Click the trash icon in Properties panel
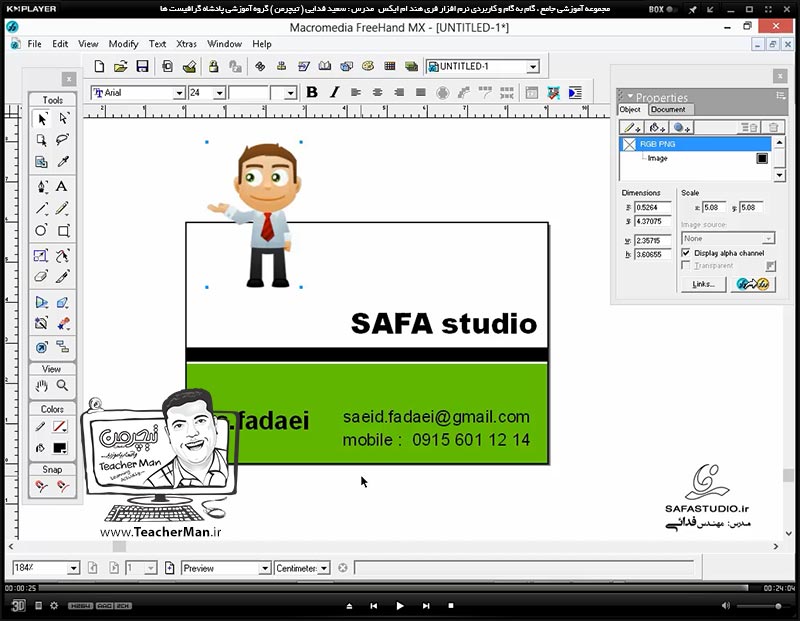Viewport: 800px width, 621px height. (773, 128)
